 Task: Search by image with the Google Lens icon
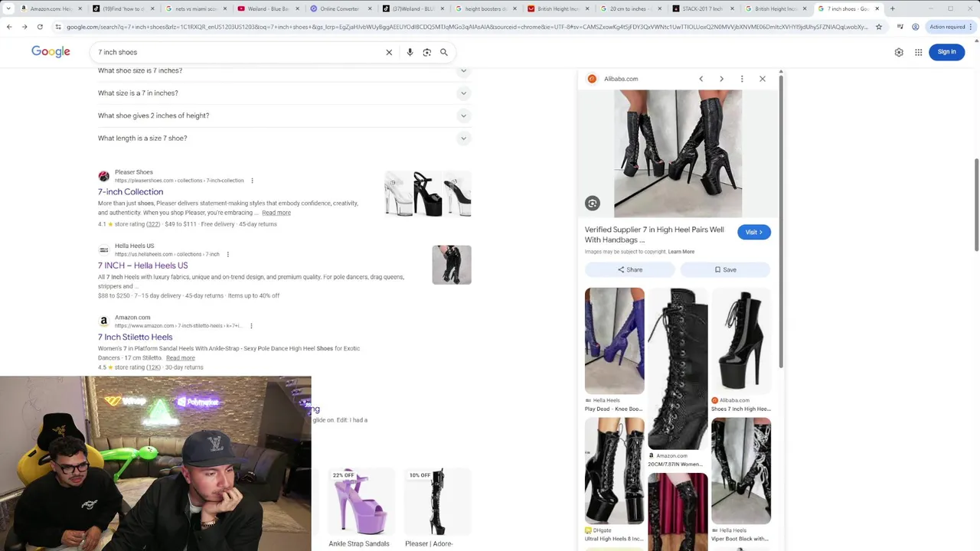tap(426, 52)
